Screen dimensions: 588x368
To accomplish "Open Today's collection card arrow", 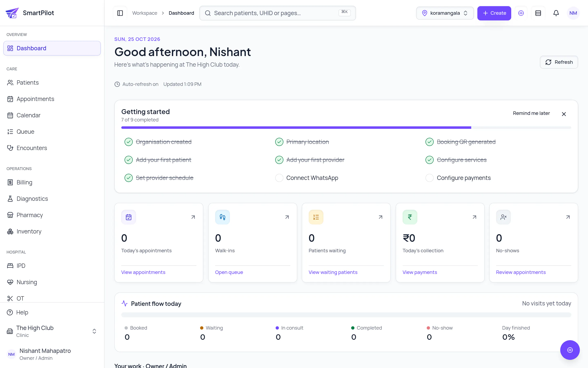I will pos(474,217).
